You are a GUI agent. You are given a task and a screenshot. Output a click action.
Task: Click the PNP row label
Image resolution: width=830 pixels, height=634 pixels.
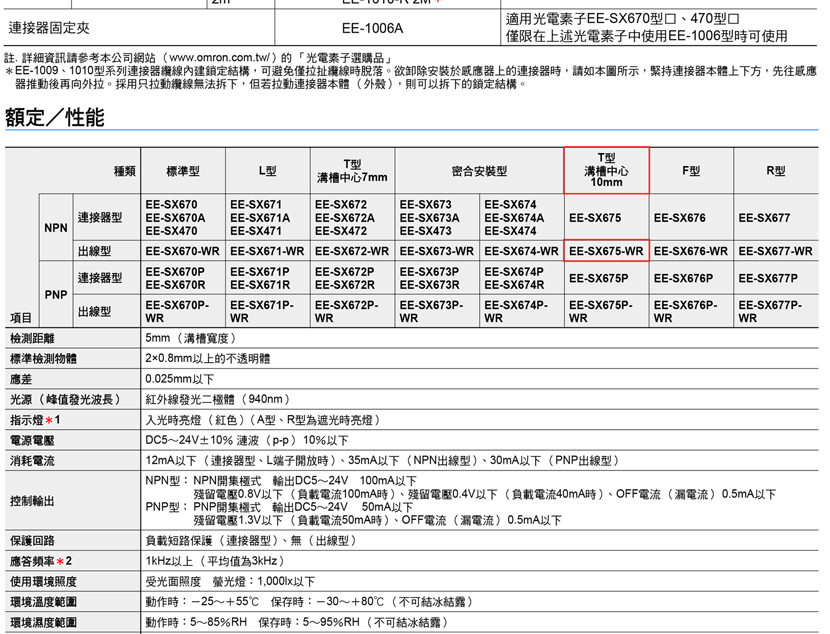coord(56,294)
